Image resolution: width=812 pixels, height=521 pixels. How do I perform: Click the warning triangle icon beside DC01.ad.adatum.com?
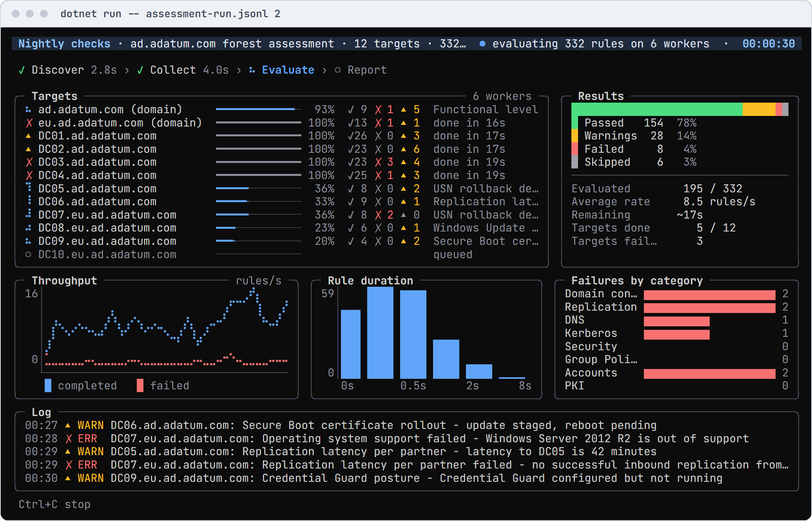tap(29, 136)
